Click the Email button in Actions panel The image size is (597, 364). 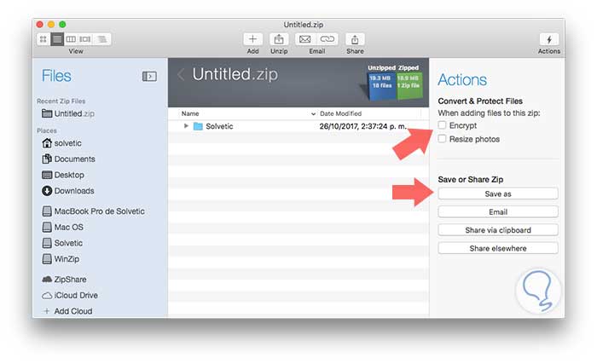point(498,211)
